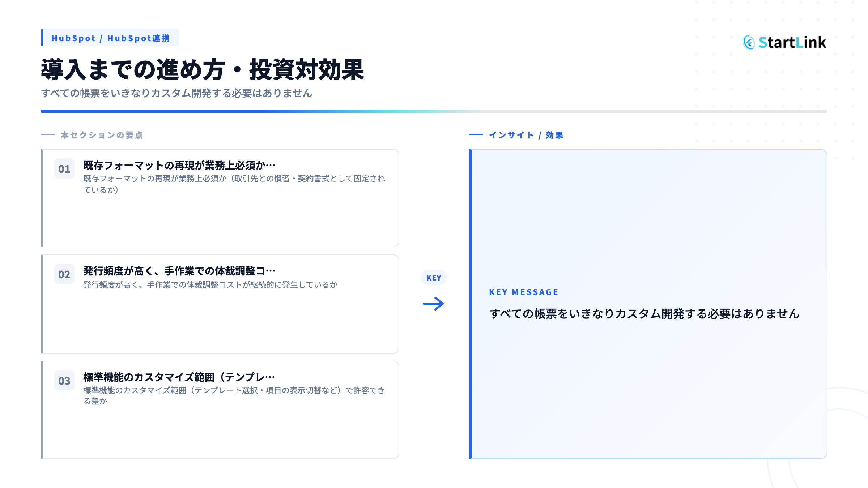Click heading 既存フォーマットの再現が業務上必須か…
This screenshot has height=488, width=868.
(x=179, y=166)
